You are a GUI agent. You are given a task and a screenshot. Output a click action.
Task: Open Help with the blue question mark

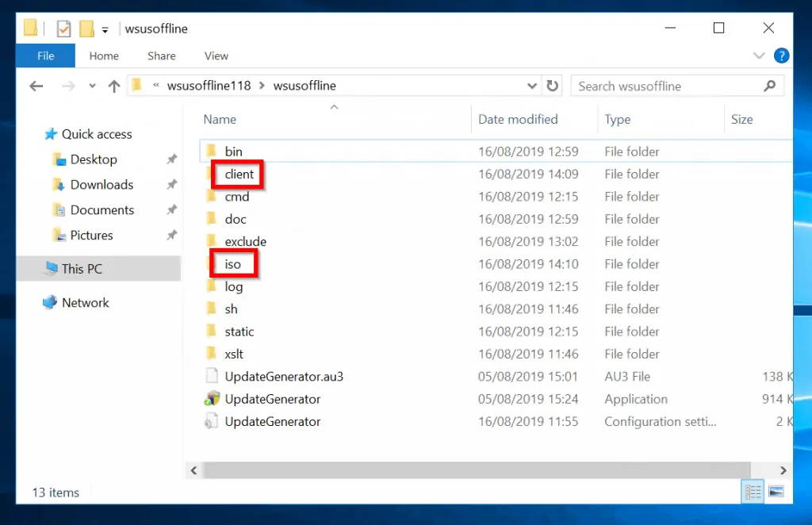click(782, 56)
